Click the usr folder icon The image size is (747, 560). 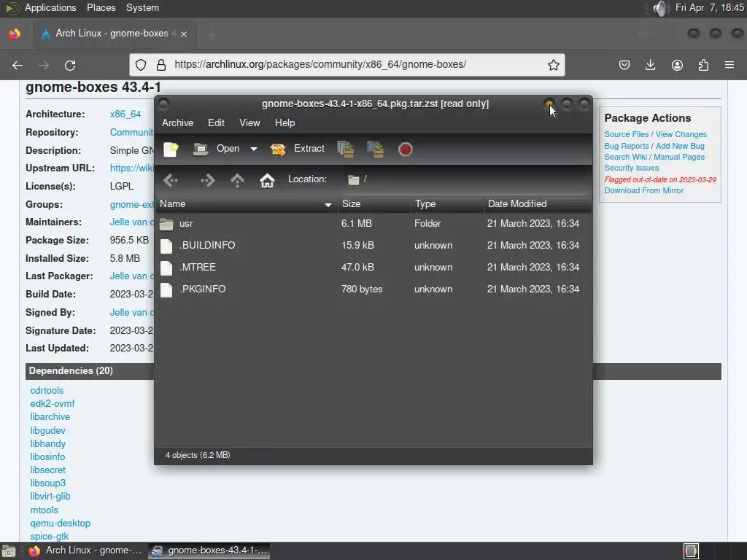(x=166, y=224)
